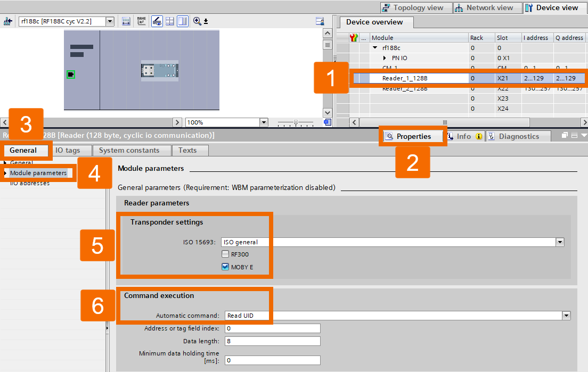
Task: Open the Diagnostics inspector tab
Action: tap(519, 136)
